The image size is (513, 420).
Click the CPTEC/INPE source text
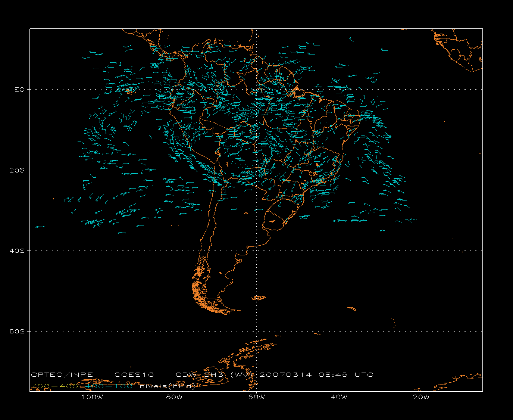(x=62, y=375)
